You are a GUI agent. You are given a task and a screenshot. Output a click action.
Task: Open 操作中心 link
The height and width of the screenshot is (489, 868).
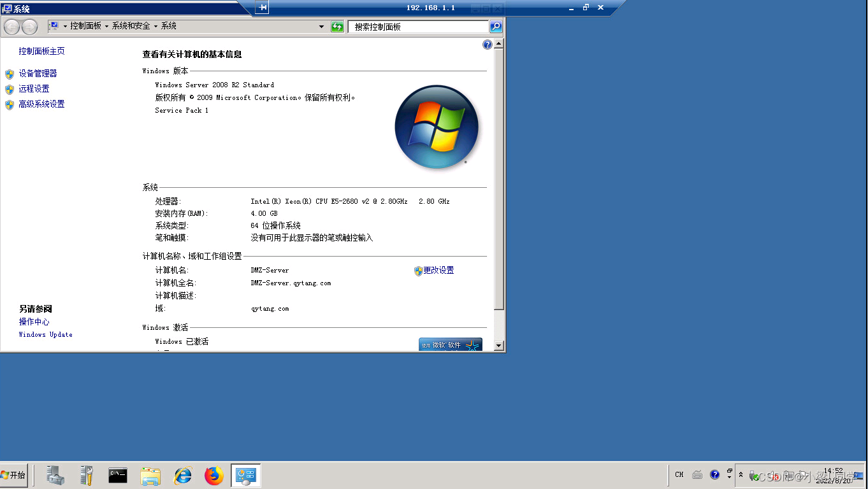click(x=34, y=322)
